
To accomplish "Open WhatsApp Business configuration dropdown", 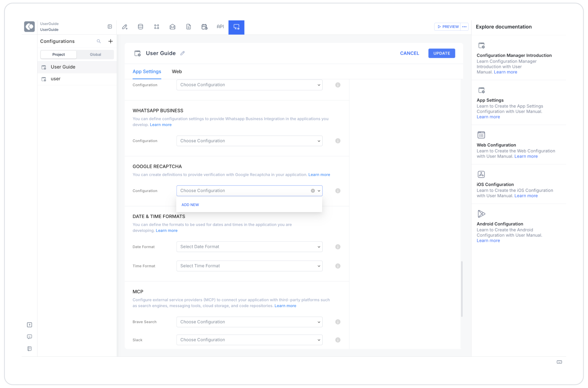I will [x=249, y=141].
